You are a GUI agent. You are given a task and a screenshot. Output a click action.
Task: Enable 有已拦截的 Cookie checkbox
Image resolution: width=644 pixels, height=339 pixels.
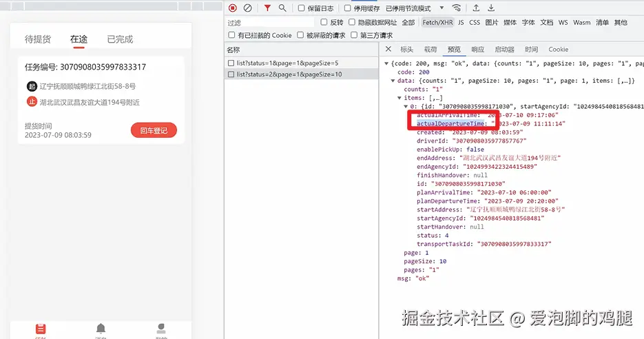(231, 35)
